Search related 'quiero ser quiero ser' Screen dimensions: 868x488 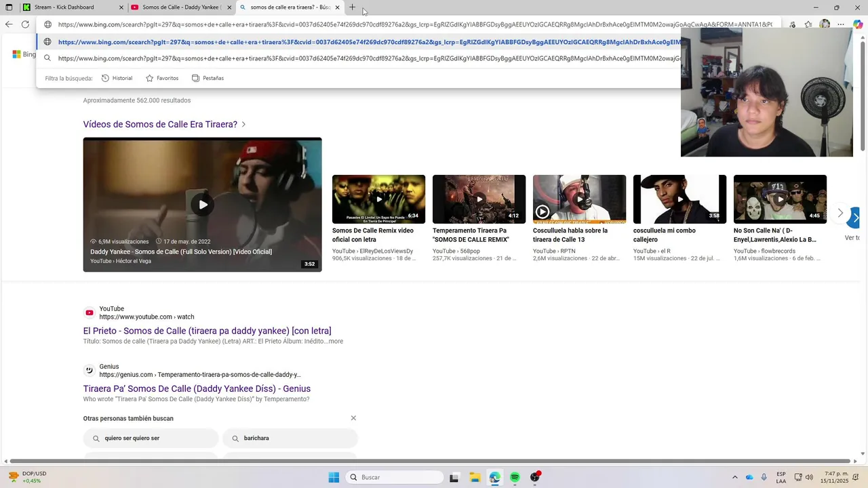pos(151,439)
